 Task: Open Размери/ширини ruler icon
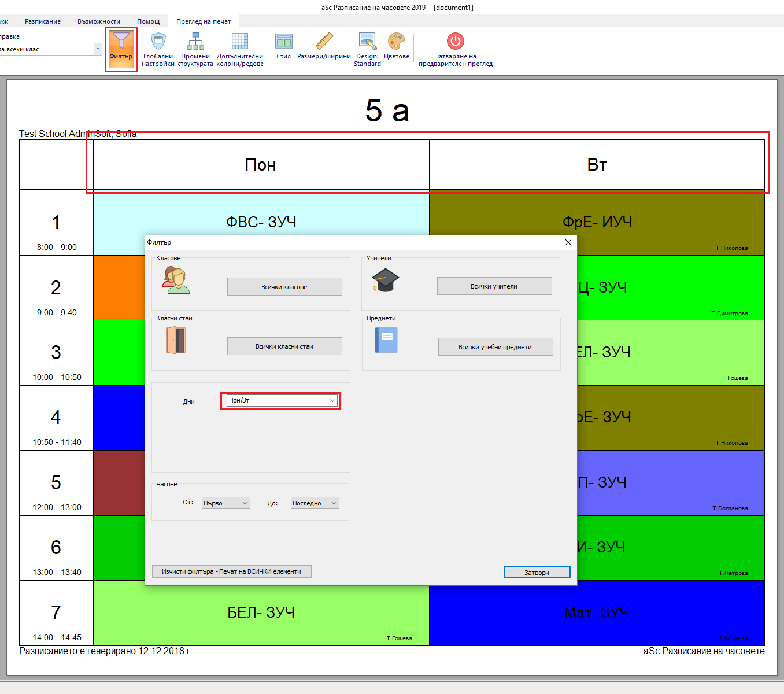click(324, 42)
